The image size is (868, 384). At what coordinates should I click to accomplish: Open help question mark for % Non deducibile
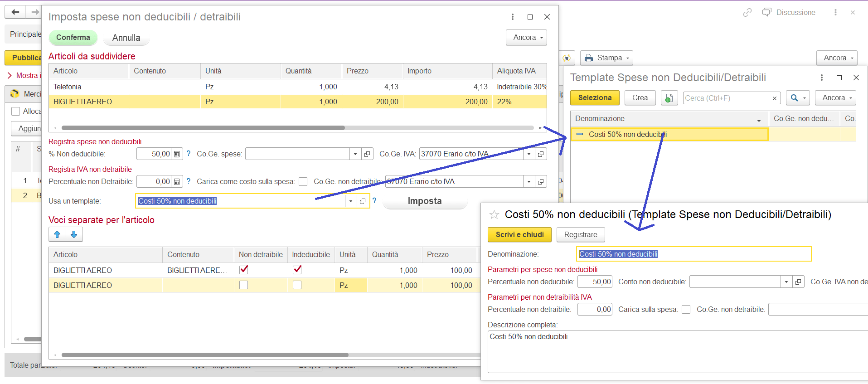(189, 154)
